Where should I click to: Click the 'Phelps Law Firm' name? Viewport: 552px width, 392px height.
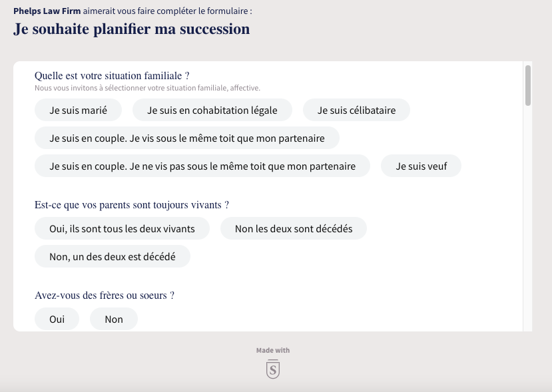[47, 11]
